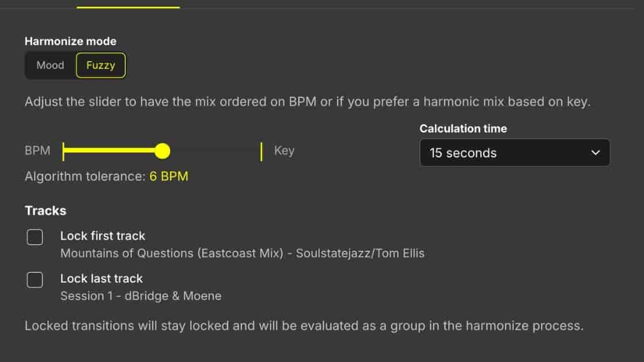This screenshot has height=362, width=644.
Task: Click the chevron on the 15 seconds selector
Action: coord(595,153)
